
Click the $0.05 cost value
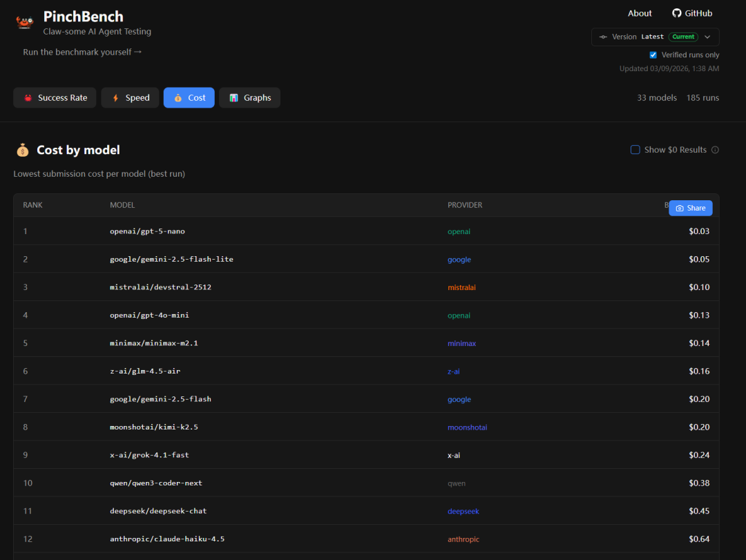[x=699, y=260]
